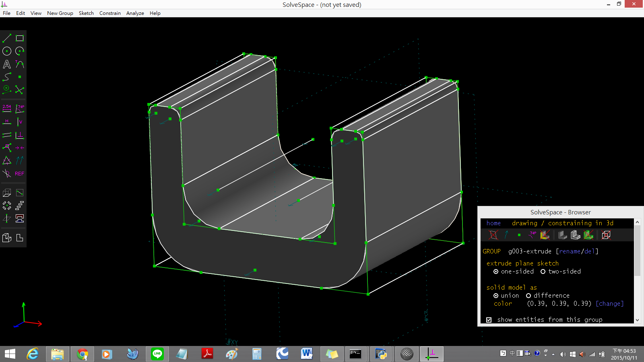The height and width of the screenshot is (362, 644).
Task: Select split lines at intersection tool
Action: pos(20,90)
